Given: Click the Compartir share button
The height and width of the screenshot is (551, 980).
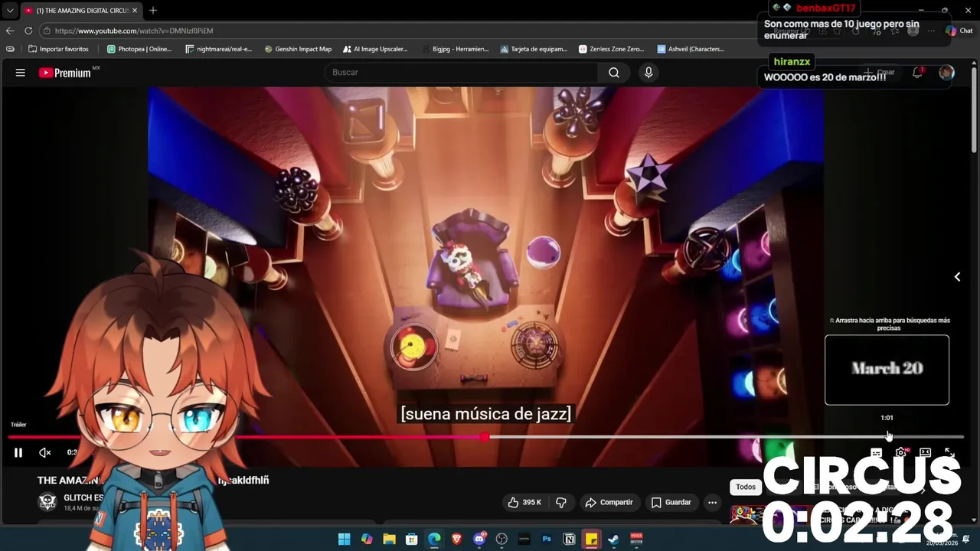Looking at the screenshot, I should [x=609, y=502].
